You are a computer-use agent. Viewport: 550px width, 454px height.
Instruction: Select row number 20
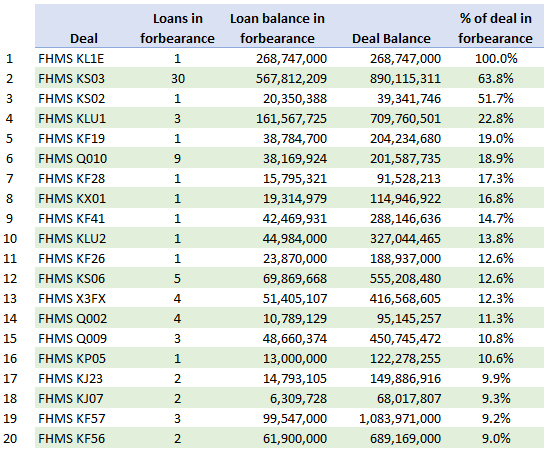click(10, 439)
